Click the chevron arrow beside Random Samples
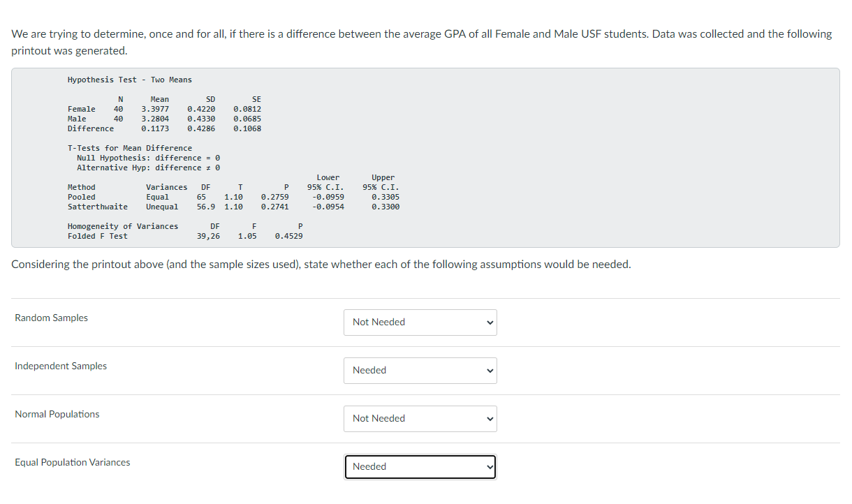852x504 pixels. point(490,323)
